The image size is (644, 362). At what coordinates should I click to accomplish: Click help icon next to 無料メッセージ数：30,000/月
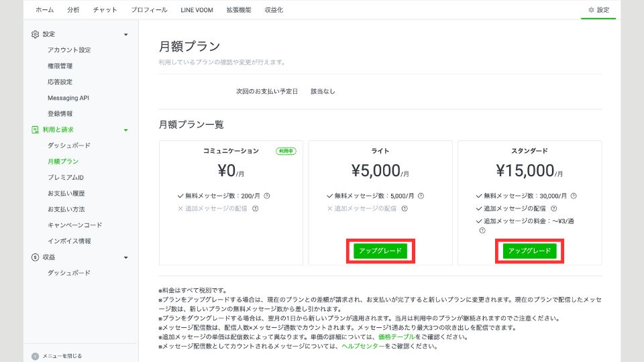(573, 196)
